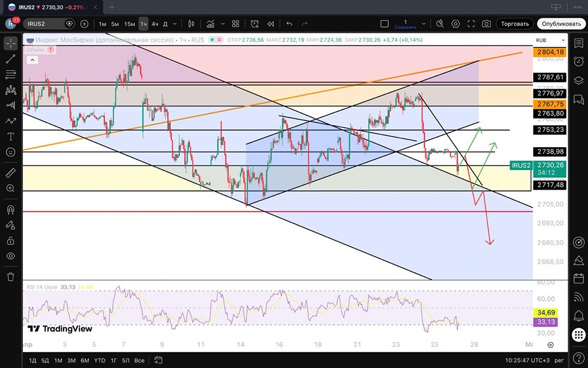The height and width of the screenshot is (368, 588).
Task: Open the help center question mark
Action: coord(579,357)
